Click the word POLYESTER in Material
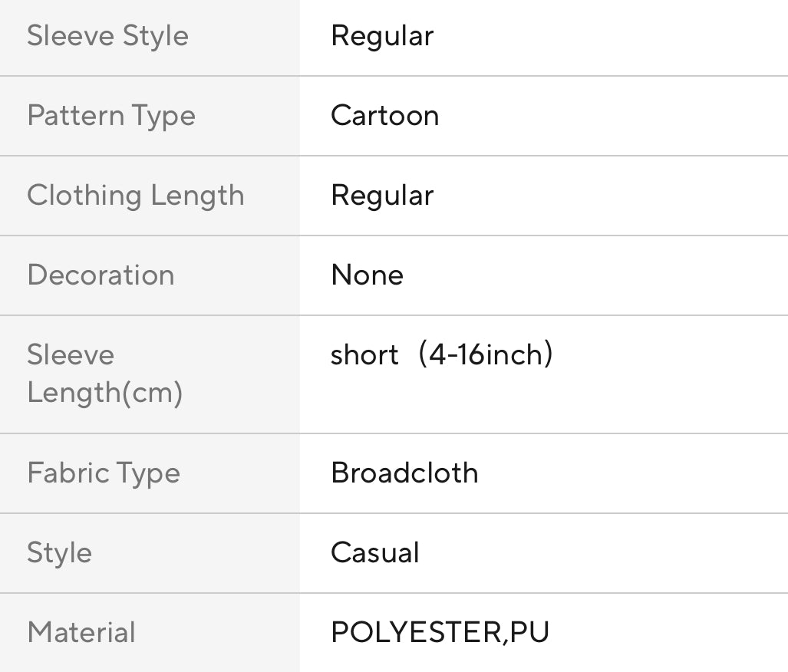Image resolution: width=788 pixels, height=672 pixels. (x=414, y=633)
